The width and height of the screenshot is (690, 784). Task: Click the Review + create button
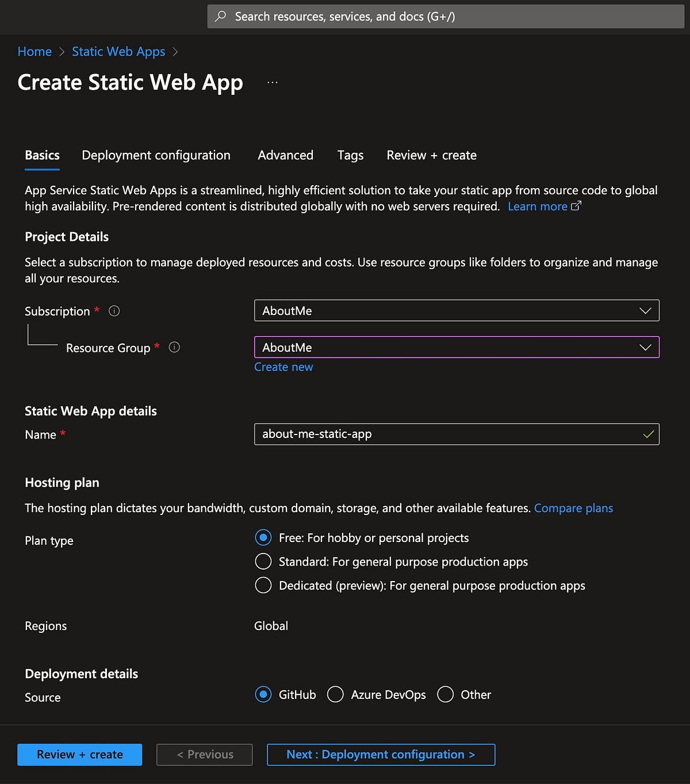tap(79, 754)
